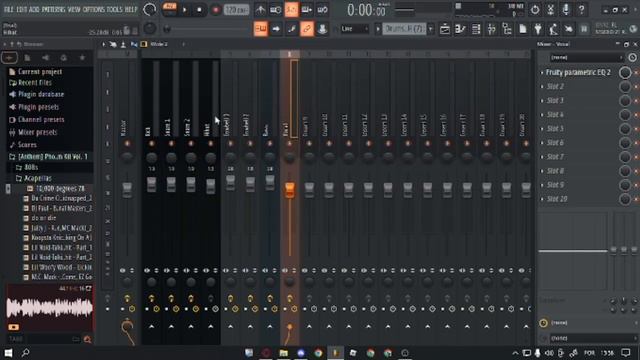Image resolution: width=640 pixels, height=360 pixels.
Task: Click the Master track volume fader
Action: click(127, 189)
